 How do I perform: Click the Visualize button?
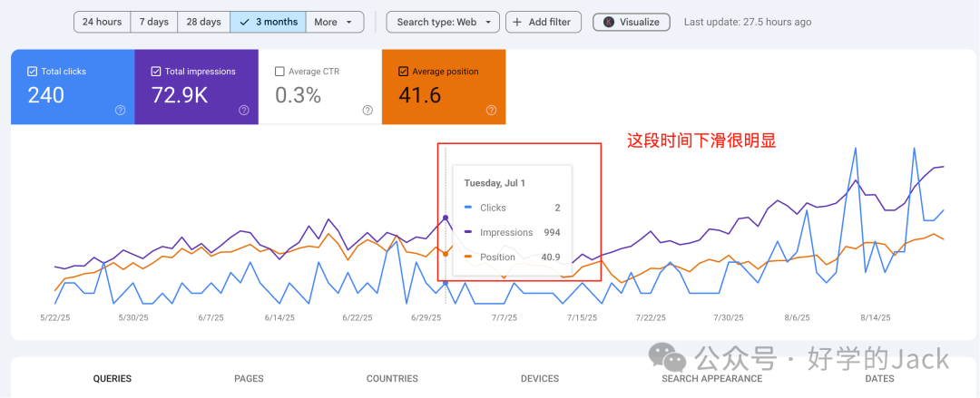pos(632,22)
